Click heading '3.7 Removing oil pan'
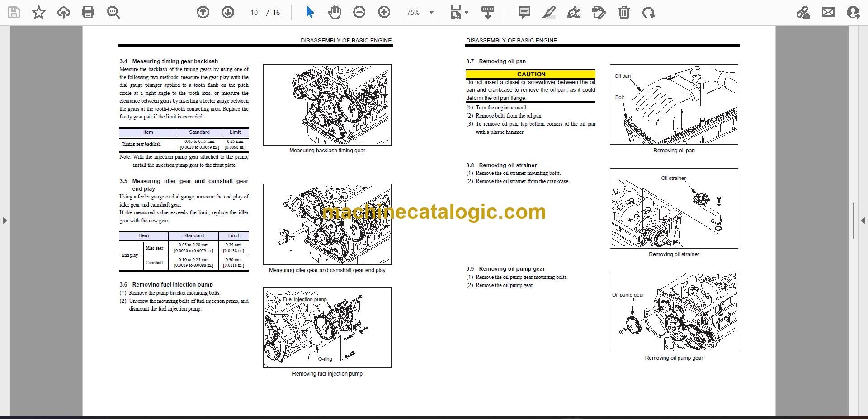The height and width of the screenshot is (419, 868). click(x=496, y=61)
